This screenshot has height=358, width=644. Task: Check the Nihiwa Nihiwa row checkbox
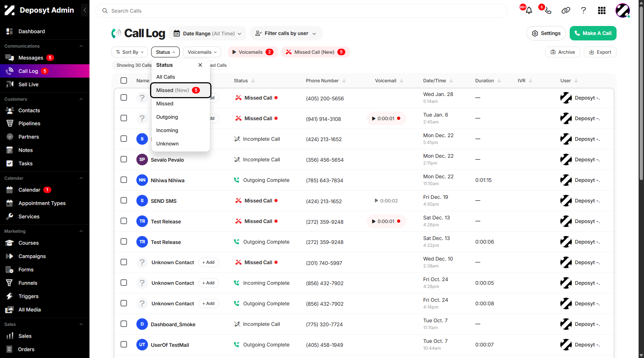tap(124, 180)
